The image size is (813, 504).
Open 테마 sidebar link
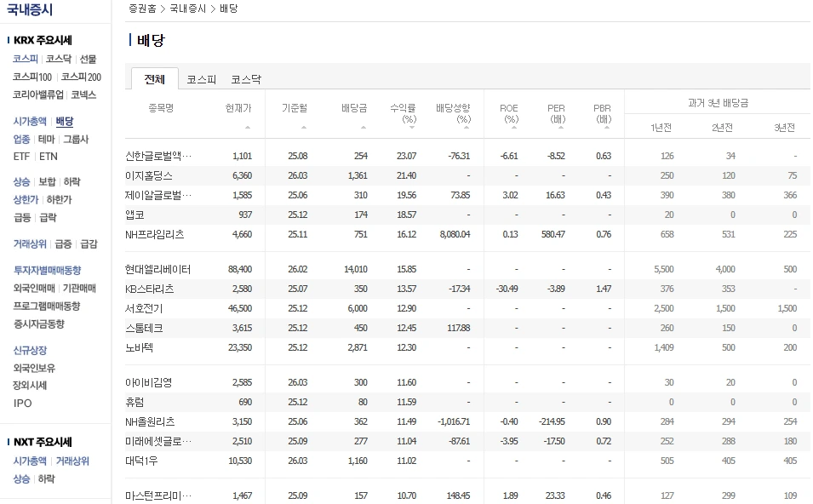click(x=46, y=139)
